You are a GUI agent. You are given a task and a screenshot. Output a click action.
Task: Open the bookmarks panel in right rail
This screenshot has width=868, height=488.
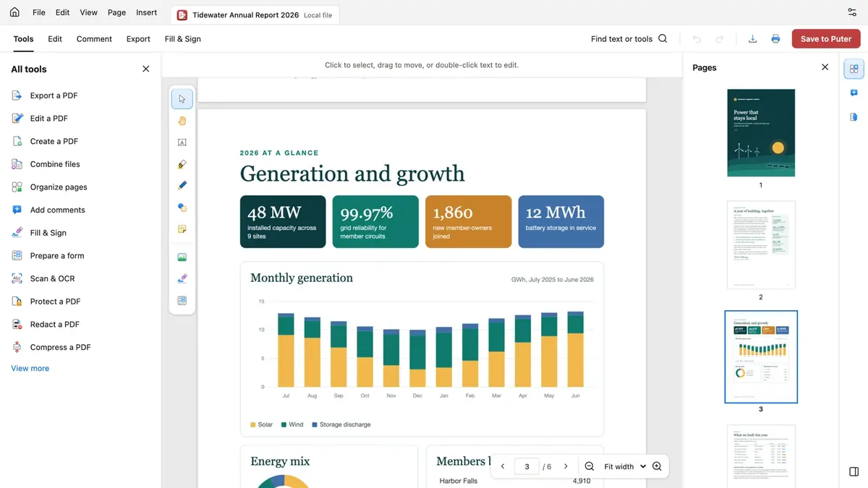pos(854,117)
